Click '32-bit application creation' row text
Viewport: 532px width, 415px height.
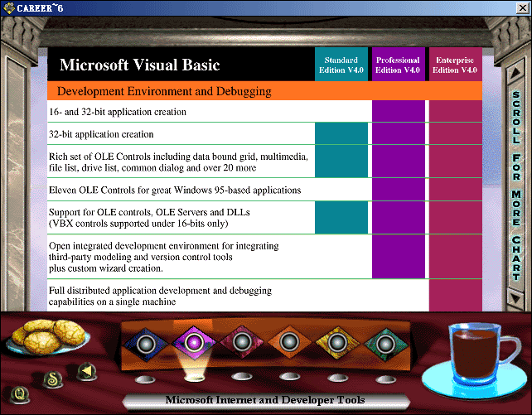click(101, 134)
